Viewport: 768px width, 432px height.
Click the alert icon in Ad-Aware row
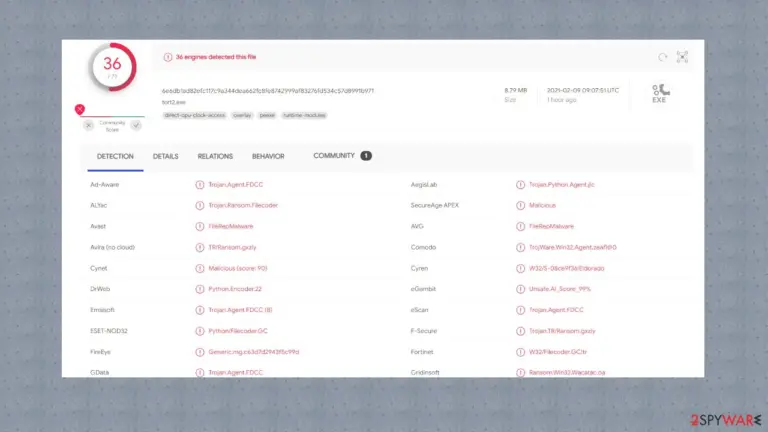[199, 185]
